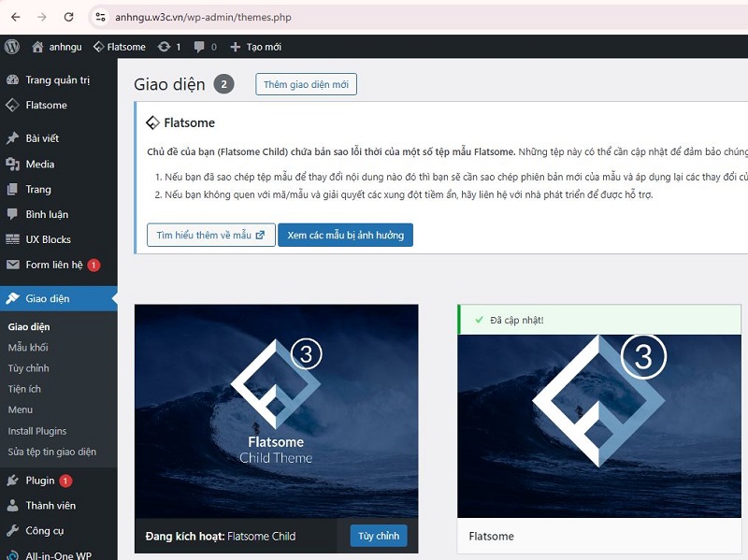Click the Công cụ wrench icon

tap(12, 530)
